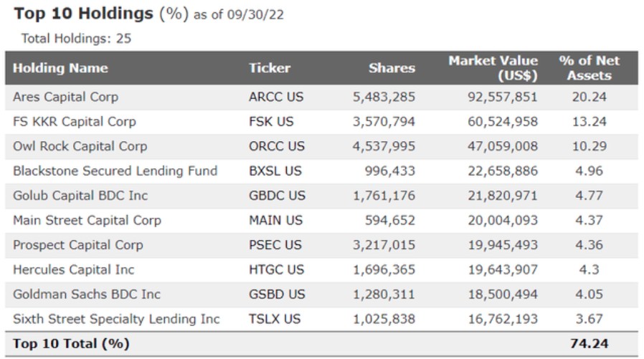Click the TSLX US ticker
This screenshot has width=644, height=359.
pyautogui.click(x=275, y=319)
